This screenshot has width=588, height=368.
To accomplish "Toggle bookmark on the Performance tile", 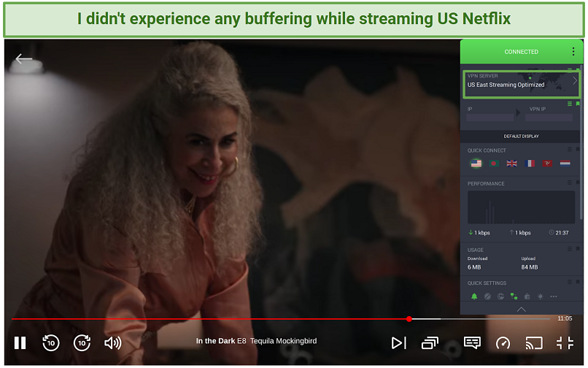I will pos(578,183).
